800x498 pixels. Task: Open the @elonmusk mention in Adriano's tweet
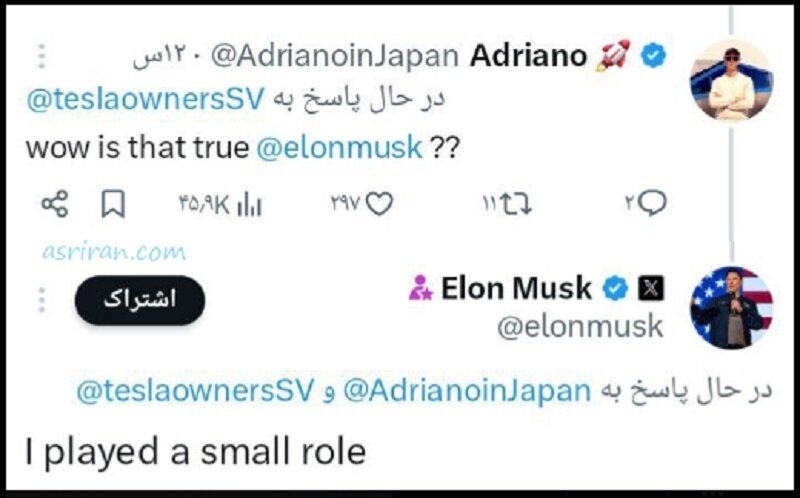339,148
